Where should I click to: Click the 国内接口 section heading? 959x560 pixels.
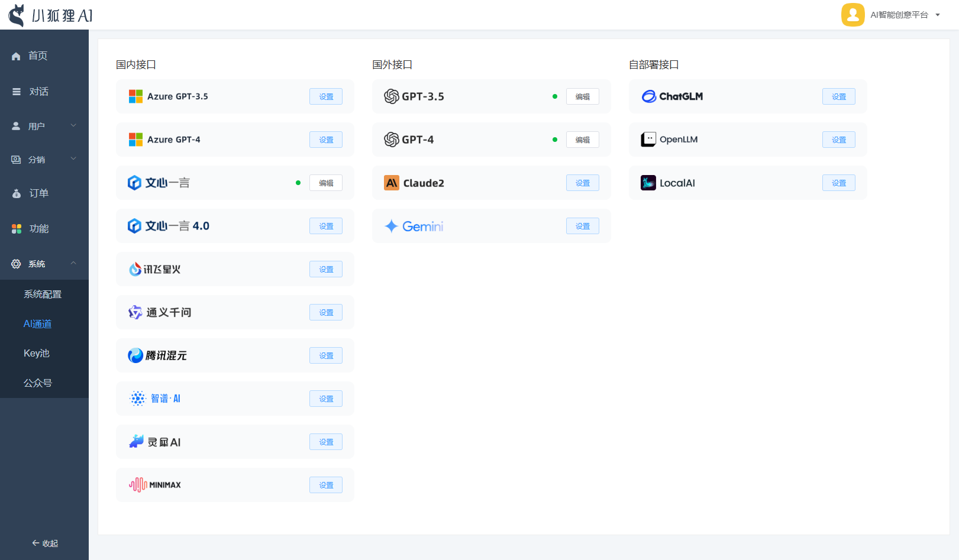coord(136,64)
